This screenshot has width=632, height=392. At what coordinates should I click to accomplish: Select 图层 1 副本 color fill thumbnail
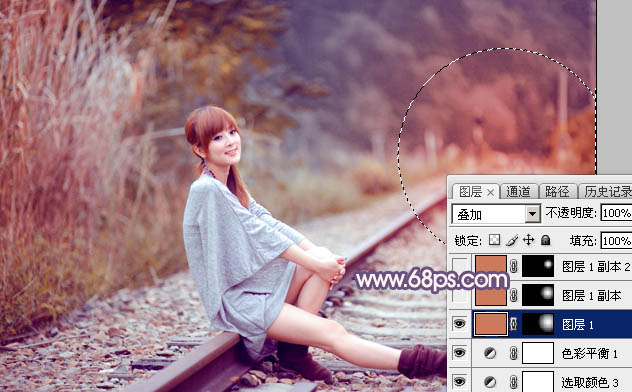pos(491,296)
